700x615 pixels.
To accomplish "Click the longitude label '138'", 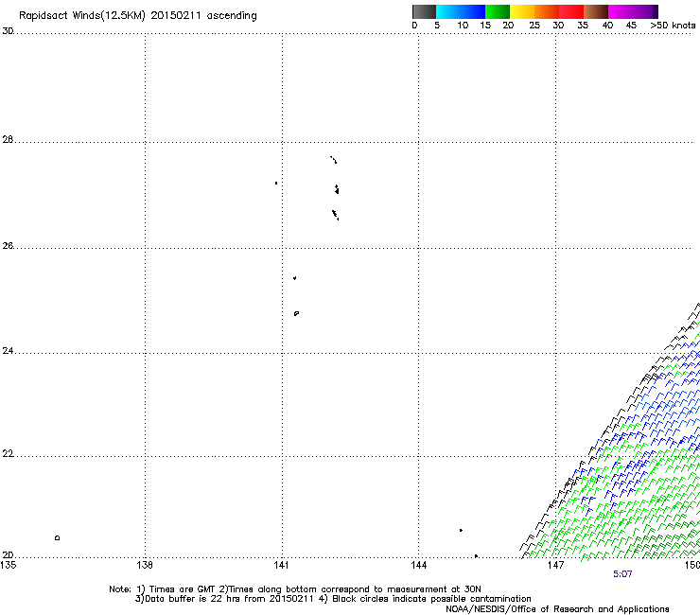I will [x=145, y=565].
